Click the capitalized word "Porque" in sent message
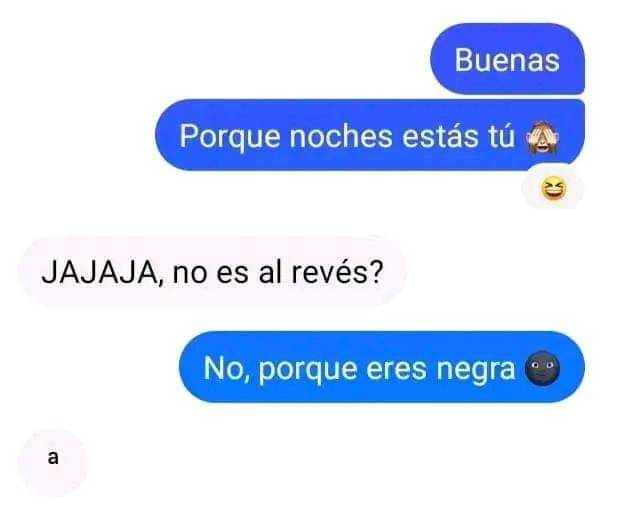Viewport: 633px width, 506px height. pyautogui.click(x=230, y=137)
